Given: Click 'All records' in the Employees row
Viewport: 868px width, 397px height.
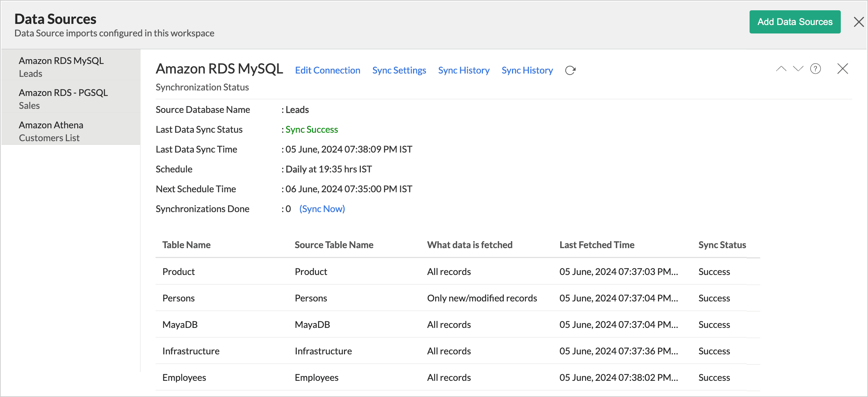Looking at the screenshot, I should pos(449,378).
